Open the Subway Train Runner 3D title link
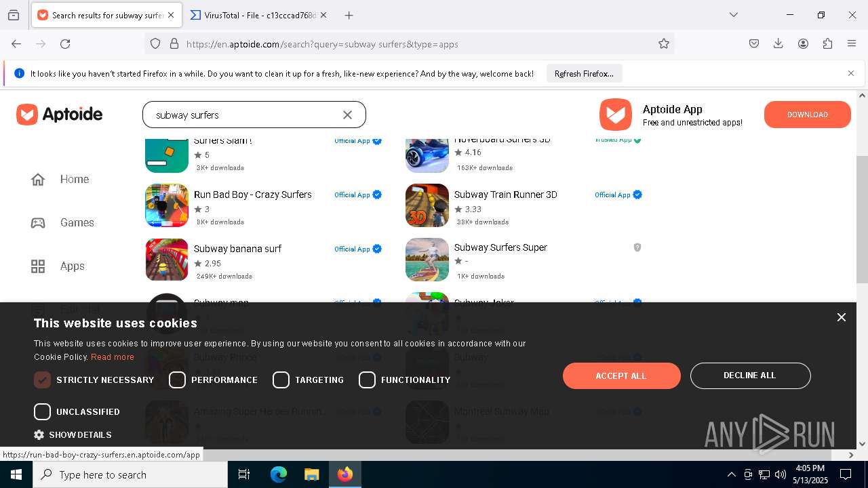Viewport: 868px width, 488px height. (x=505, y=195)
